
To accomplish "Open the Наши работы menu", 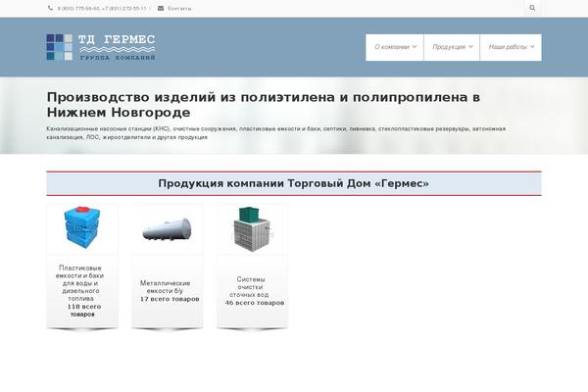I will pyautogui.click(x=511, y=47).
